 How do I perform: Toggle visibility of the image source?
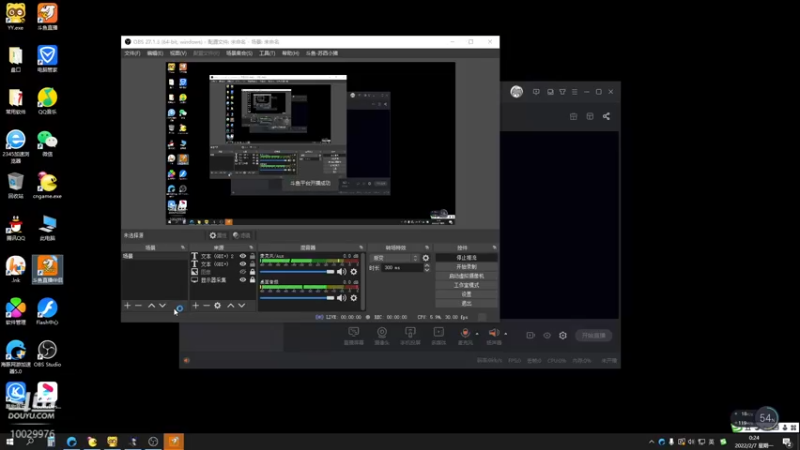pos(243,272)
